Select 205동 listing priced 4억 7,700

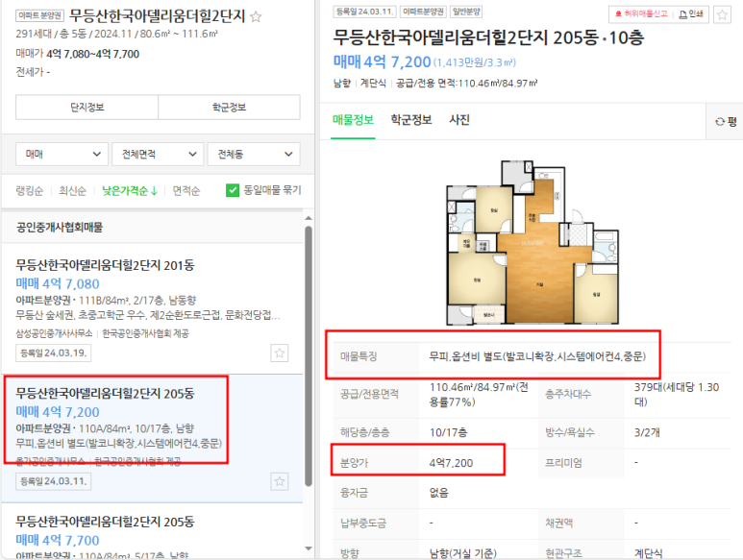tap(152, 531)
